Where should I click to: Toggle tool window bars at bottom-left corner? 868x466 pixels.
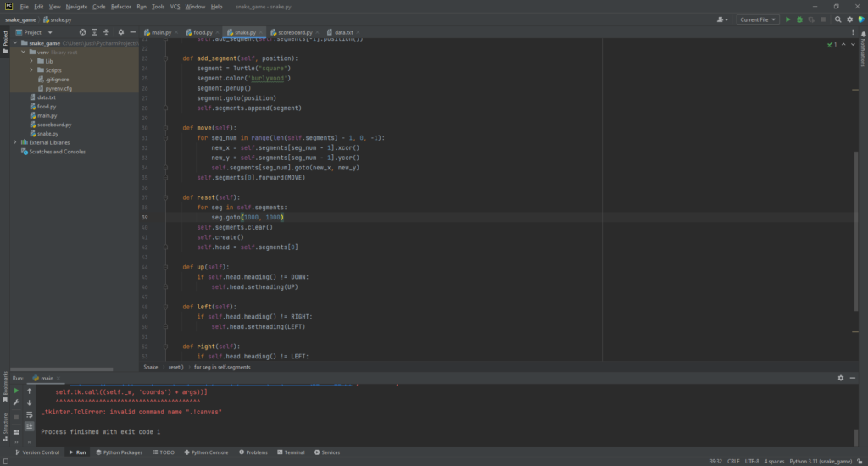5,461
